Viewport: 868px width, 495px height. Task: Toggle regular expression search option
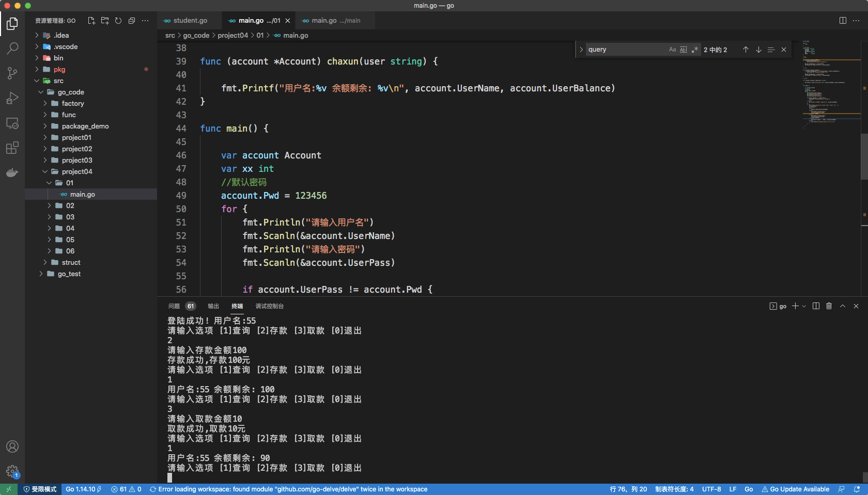coord(695,50)
